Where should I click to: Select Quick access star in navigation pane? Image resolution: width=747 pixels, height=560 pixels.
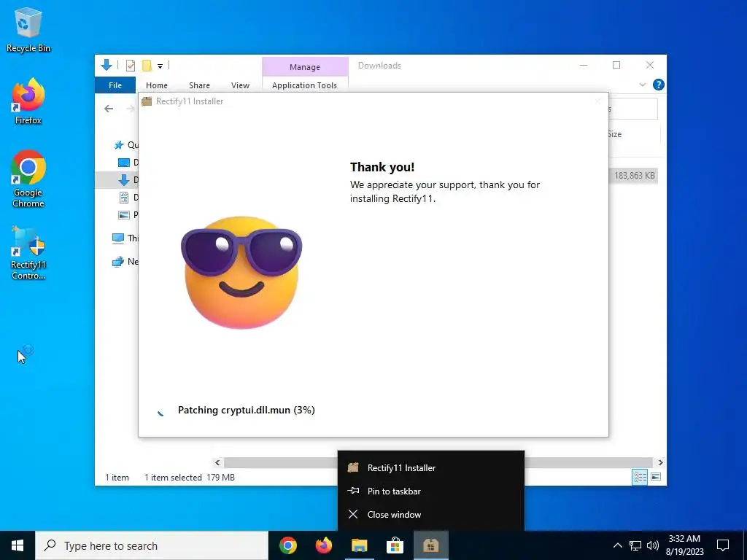[119, 145]
